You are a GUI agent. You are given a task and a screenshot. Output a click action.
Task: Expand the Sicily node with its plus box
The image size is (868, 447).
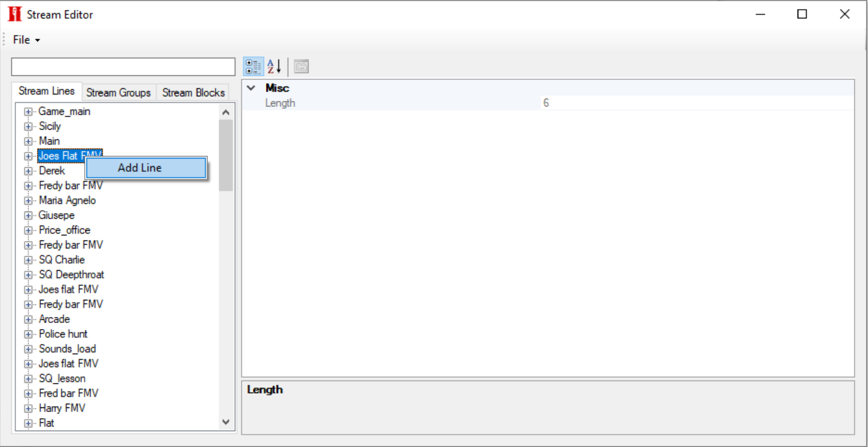click(x=28, y=126)
